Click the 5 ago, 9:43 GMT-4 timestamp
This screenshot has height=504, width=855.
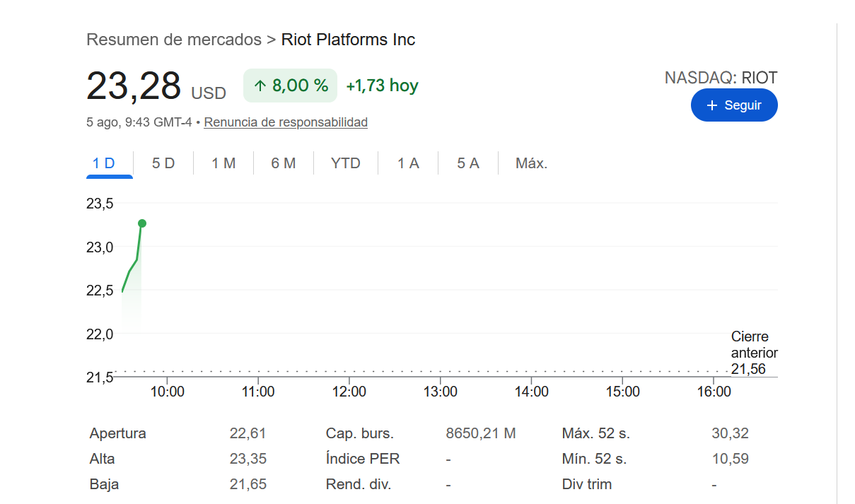click(139, 122)
